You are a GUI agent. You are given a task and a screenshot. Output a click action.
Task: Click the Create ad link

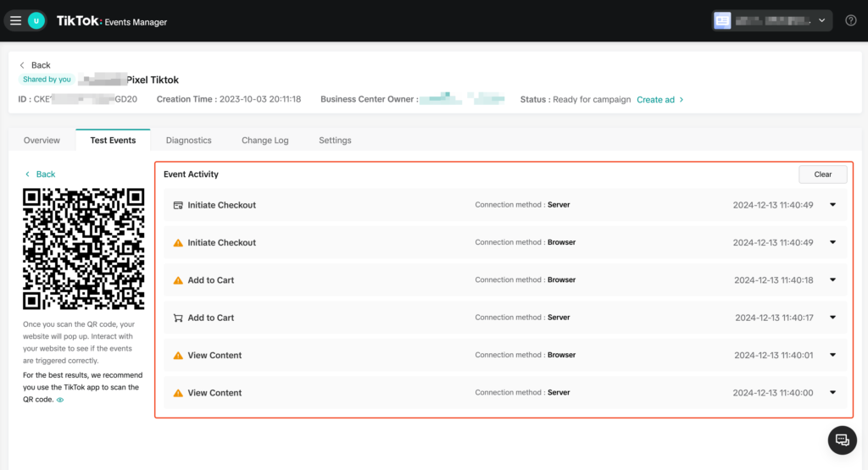(x=659, y=100)
